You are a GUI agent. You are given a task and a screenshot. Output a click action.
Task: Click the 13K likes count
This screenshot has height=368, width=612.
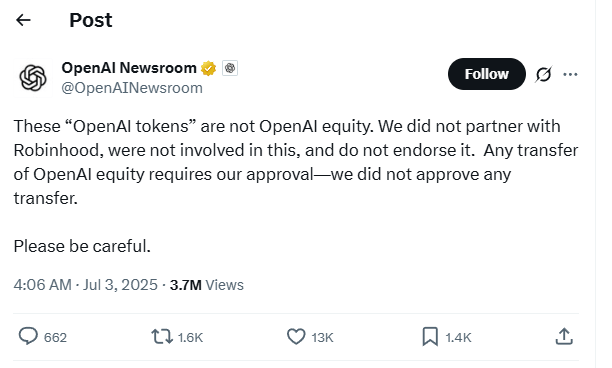point(322,338)
